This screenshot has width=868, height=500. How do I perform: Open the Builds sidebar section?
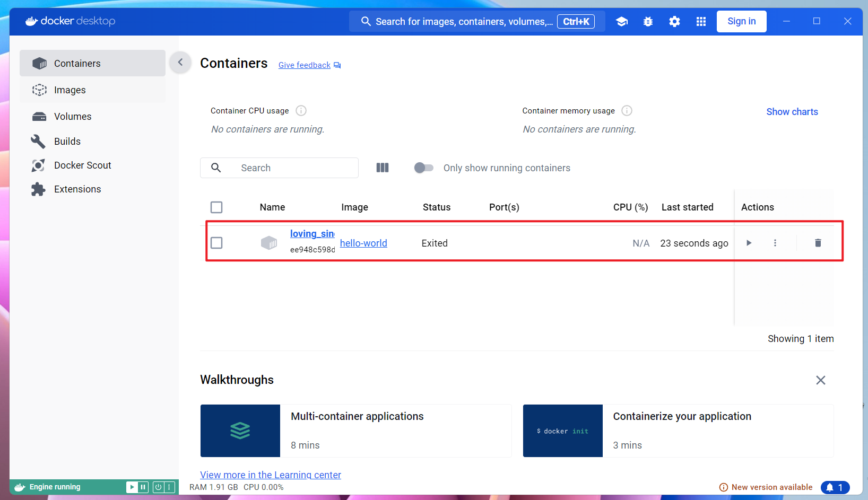pos(92,141)
